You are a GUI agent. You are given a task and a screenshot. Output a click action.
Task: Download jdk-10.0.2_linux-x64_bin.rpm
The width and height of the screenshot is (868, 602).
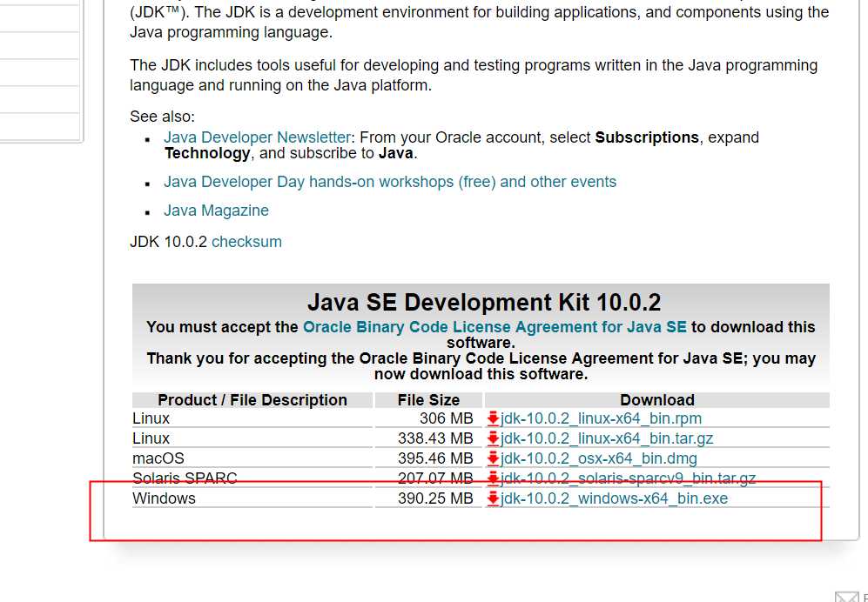coord(601,418)
